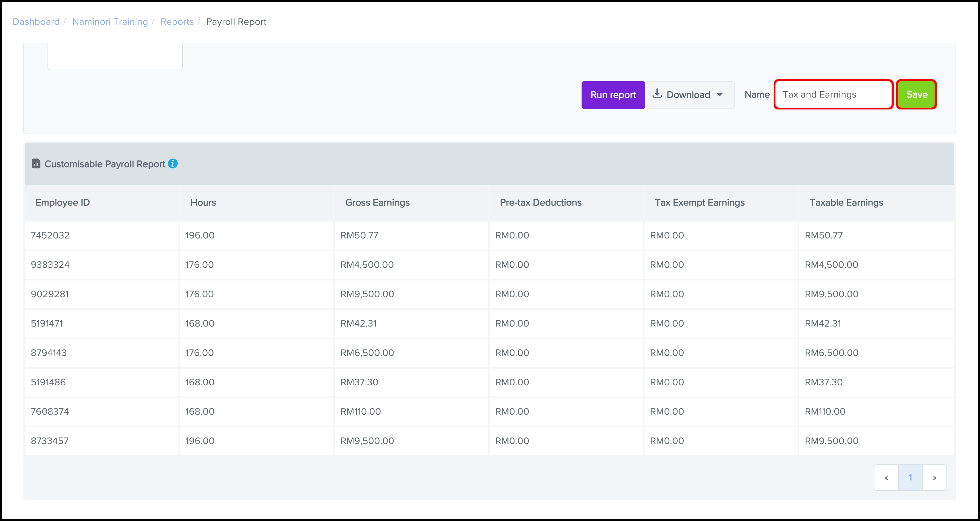Click the report Name input field

(833, 94)
